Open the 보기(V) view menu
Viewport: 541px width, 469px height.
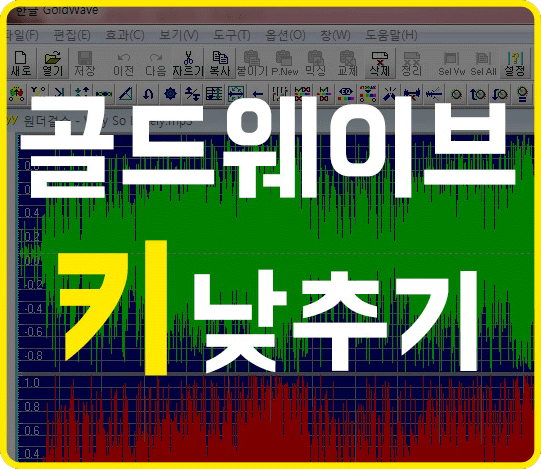(x=178, y=35)
